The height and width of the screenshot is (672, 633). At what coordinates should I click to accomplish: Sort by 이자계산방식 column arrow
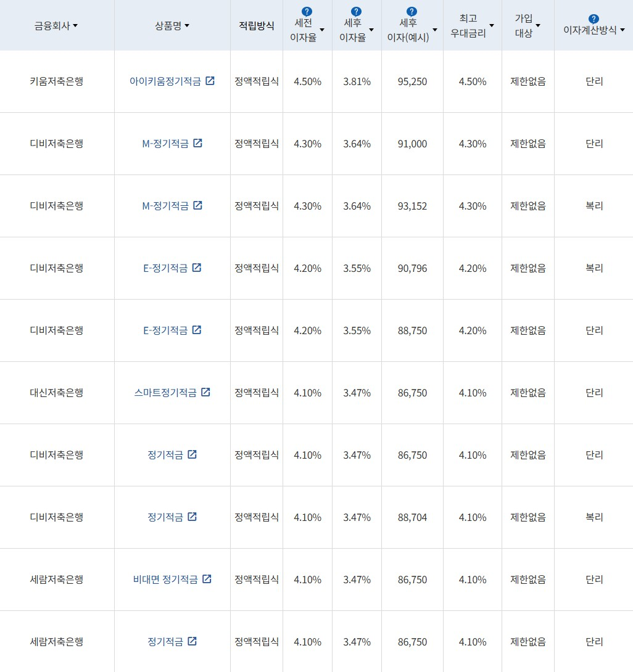point(622,30)
